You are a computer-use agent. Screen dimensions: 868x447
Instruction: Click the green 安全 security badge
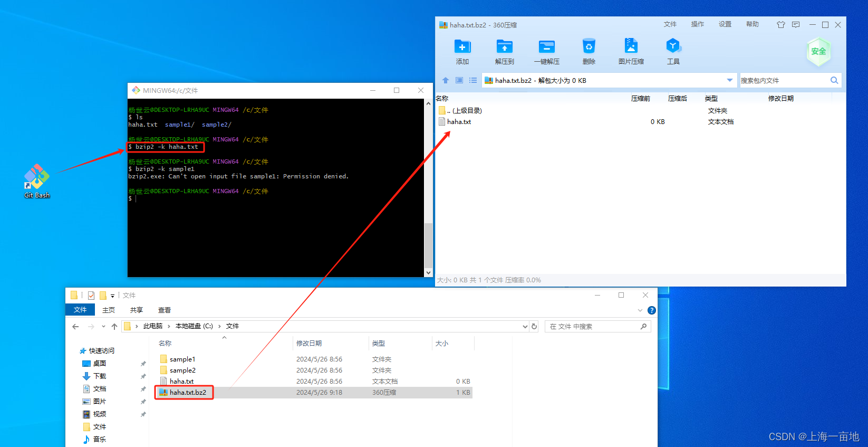[819, 52]
